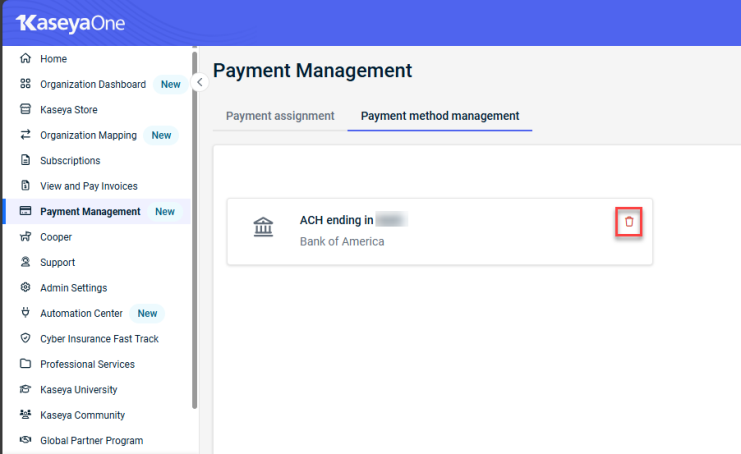Click the Subscriptions document icon

[26, 160]
